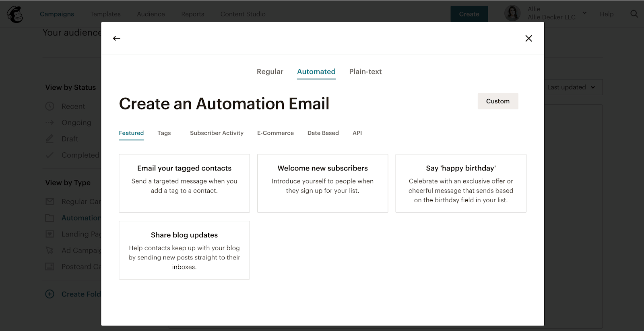Choose Say 'happy birthday' card
644x331 pixels.
click(x=461, y=183)
